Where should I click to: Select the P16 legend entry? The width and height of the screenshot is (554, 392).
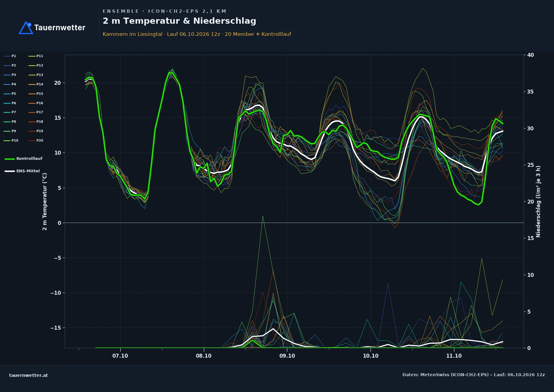[36, 103]
